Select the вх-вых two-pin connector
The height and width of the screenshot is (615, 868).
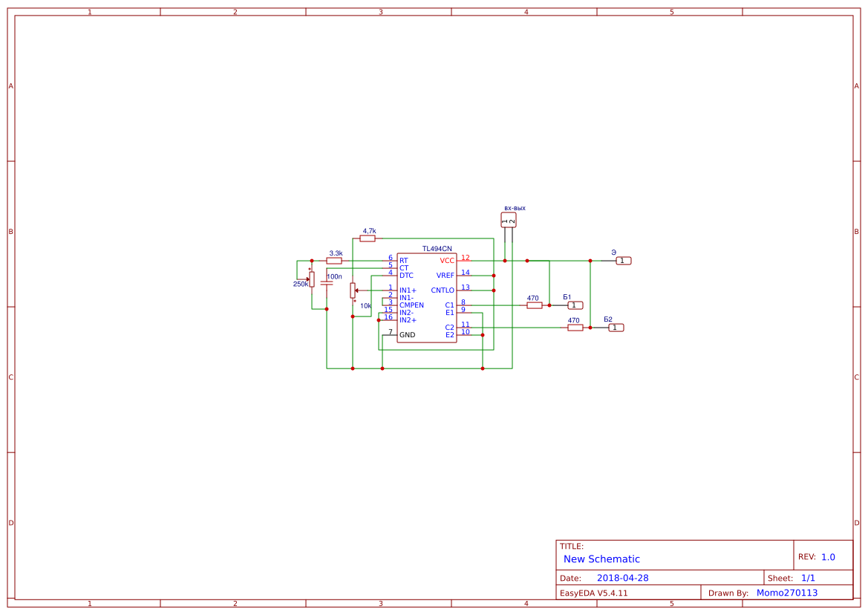click(x=509, y=221)
